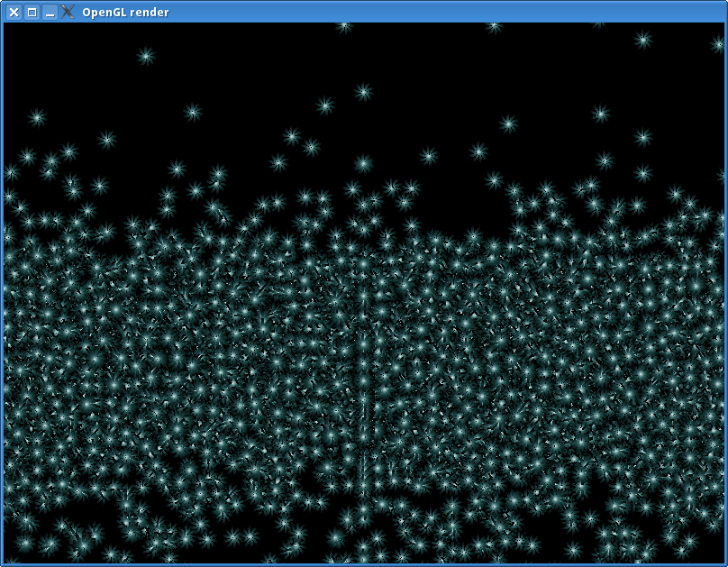Select the lone star nearest the top-right corner
Viewport: 728px width, 567px height.
pos(642,40)
